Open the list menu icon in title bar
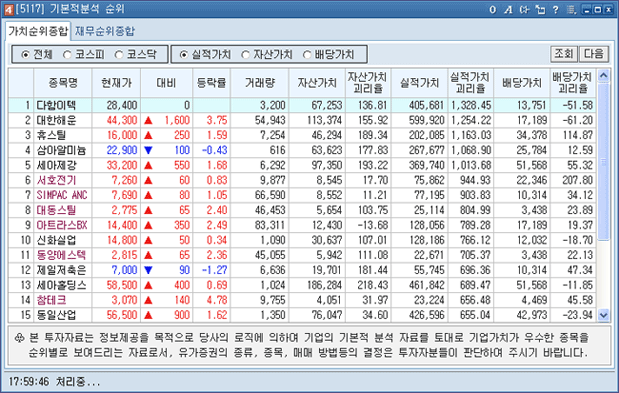Screen dimensions: 619x393 pos(571,9)
